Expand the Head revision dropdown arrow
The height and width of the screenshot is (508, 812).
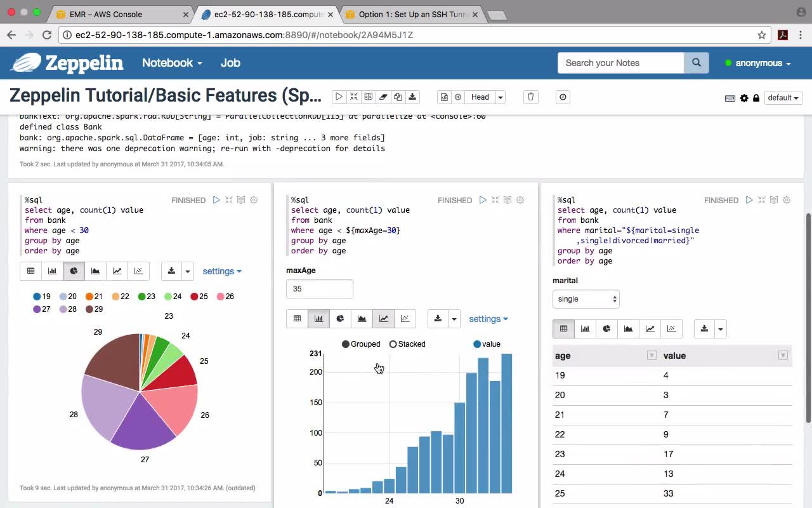pos(501,97)
